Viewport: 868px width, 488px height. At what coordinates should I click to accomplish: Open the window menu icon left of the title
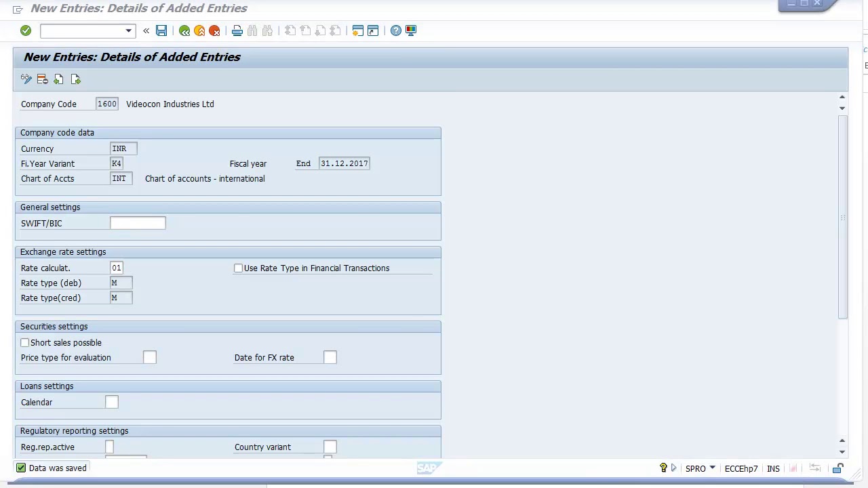[x=18, y=9]
